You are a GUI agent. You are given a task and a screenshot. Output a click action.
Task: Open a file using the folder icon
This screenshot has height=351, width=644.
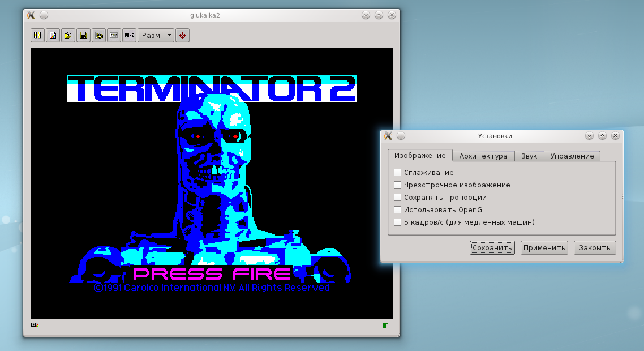(68, 35)
